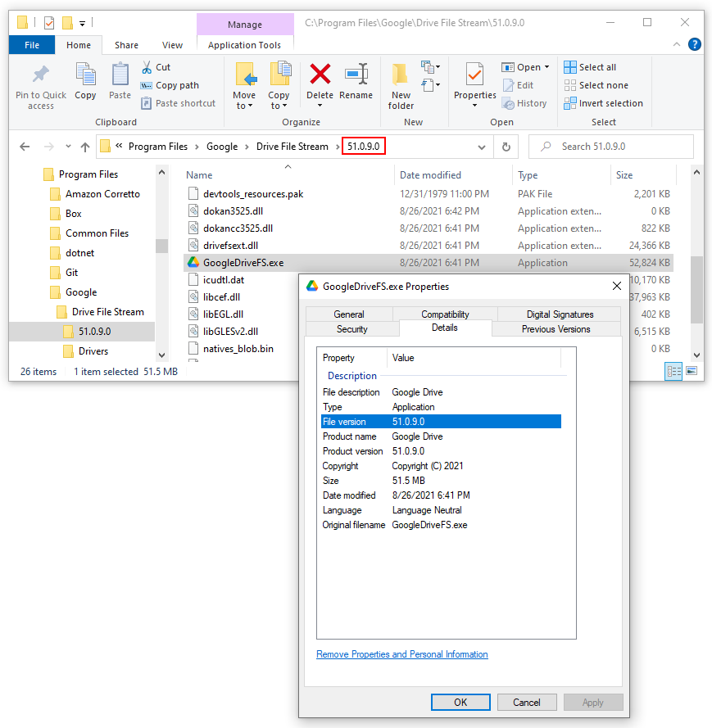Click the Edit command in Open group
The height and width of the screenshot is (728, 712).
click(x=519, y=85)
